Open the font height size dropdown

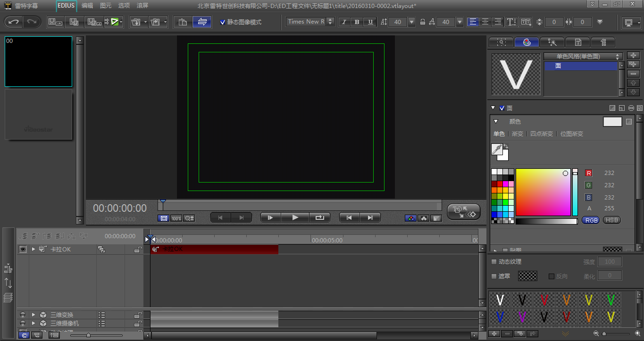pyautogui.click(x=411, y=22)
